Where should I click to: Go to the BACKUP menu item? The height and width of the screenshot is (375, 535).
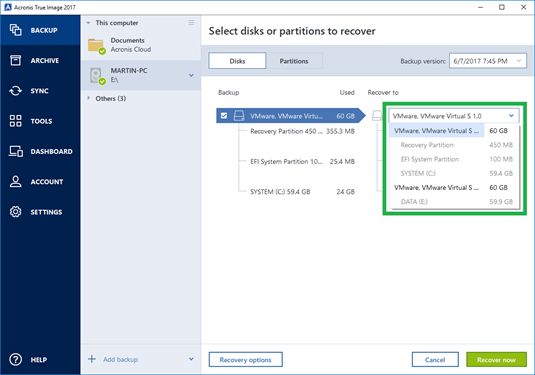click(40, 30)
